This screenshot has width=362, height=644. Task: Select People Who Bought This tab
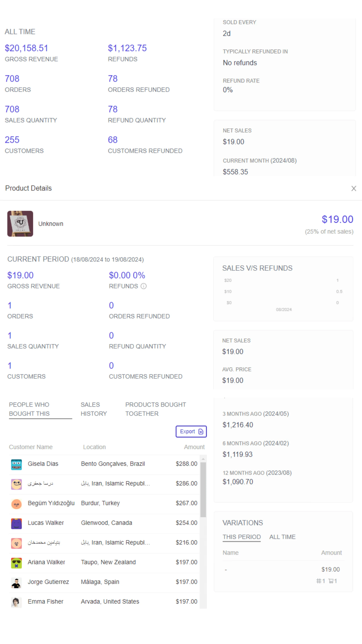(40, 409)
